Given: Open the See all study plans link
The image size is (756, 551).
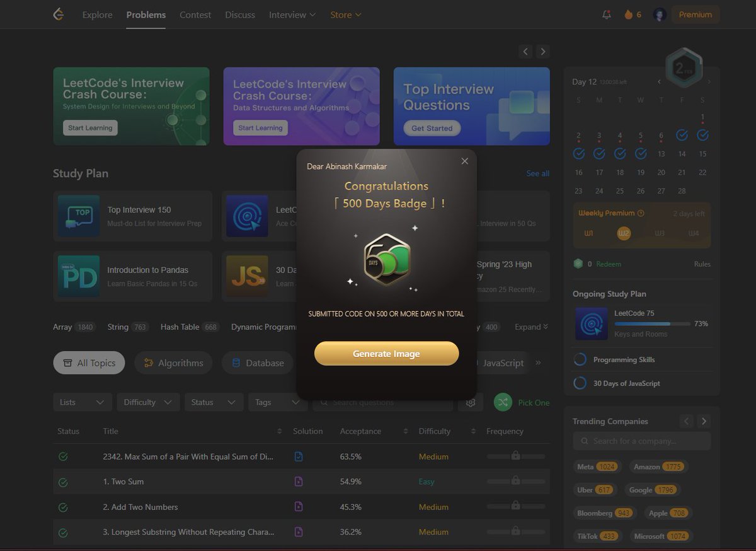Looking at the screenshot, I should 538,173.
